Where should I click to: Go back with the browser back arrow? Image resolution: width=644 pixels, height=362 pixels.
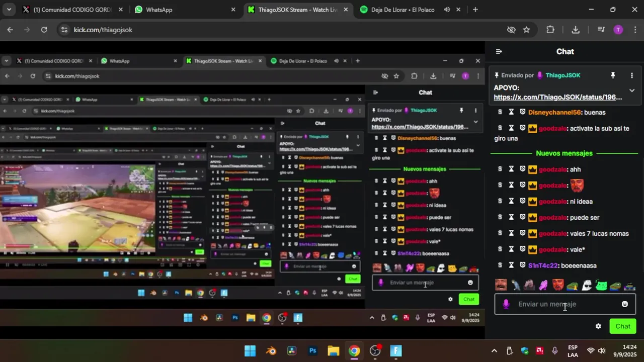point(10,30)
